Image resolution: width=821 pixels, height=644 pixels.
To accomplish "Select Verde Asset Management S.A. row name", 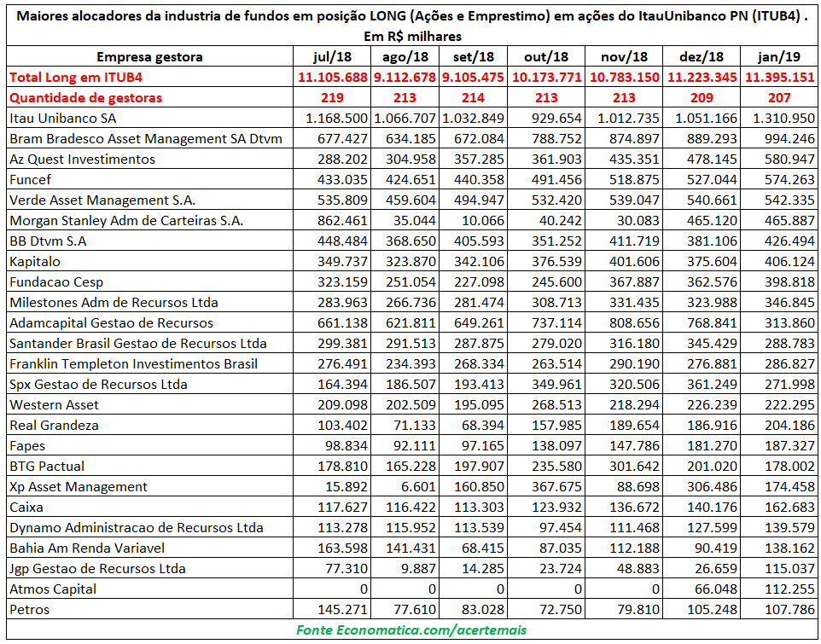I will click(x=102, y=200).
